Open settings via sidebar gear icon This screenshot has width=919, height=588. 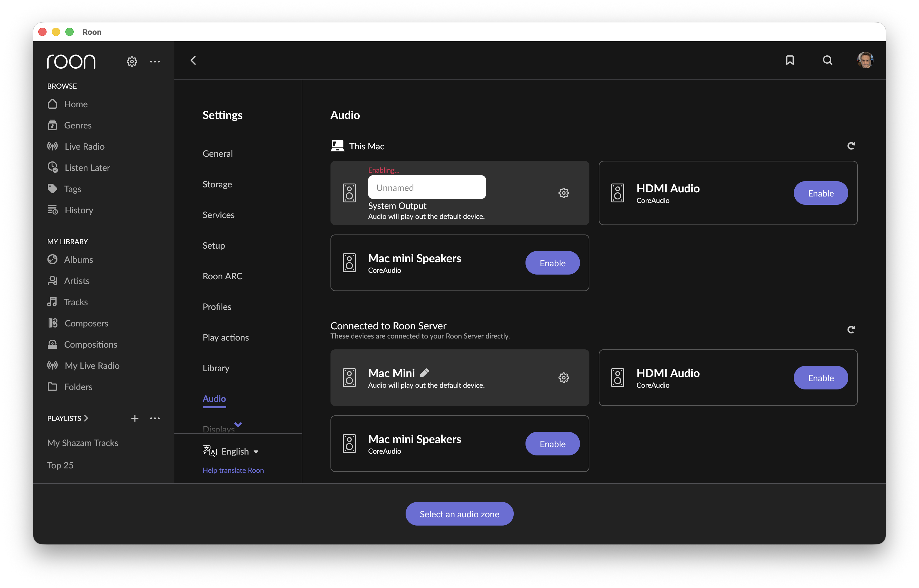[x=132, y=61]
